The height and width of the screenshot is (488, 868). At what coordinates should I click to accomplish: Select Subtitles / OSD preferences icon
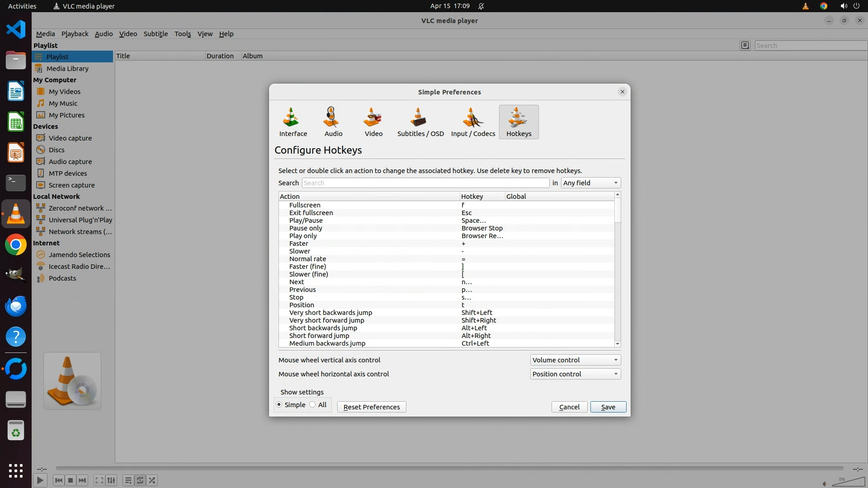tap(420, 122)
